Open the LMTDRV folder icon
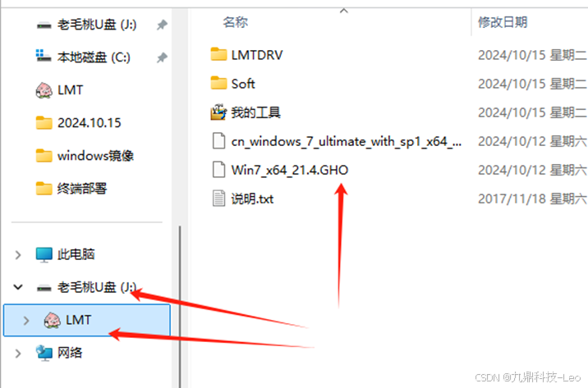 click(x=218, y=55)
